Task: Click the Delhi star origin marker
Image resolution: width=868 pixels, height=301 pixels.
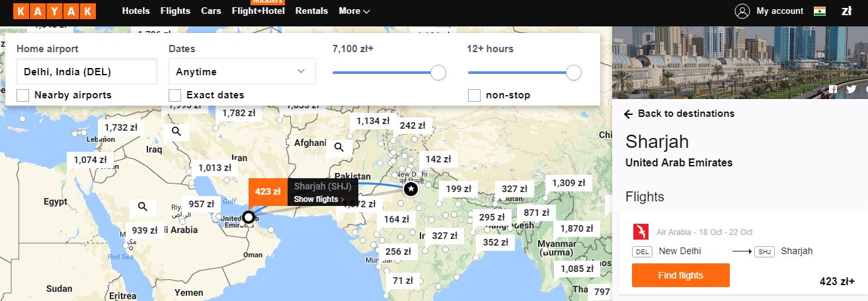Action: [411, 189]
